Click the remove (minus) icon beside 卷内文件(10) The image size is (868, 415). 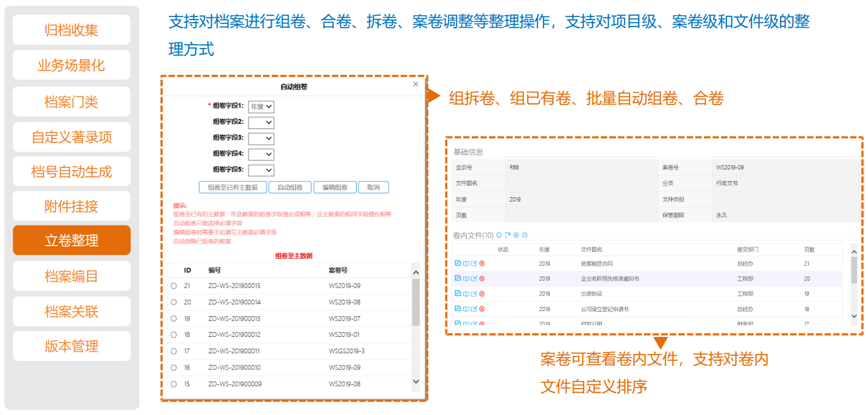499,236
